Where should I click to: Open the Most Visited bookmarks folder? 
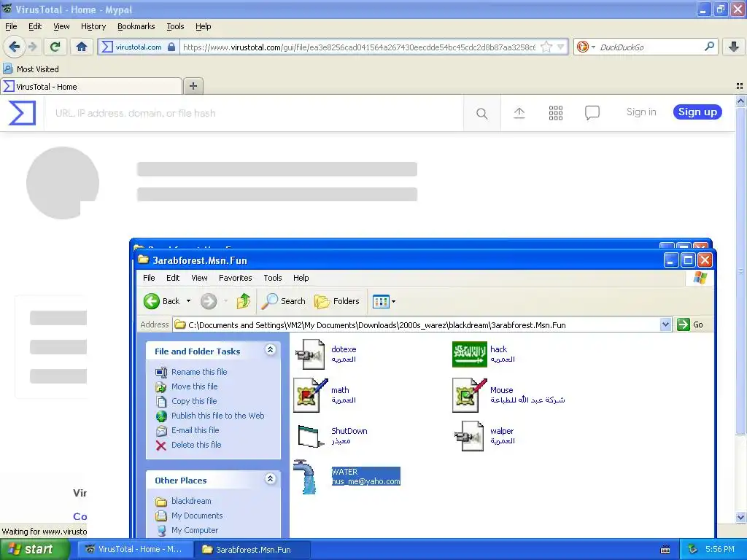31,69
